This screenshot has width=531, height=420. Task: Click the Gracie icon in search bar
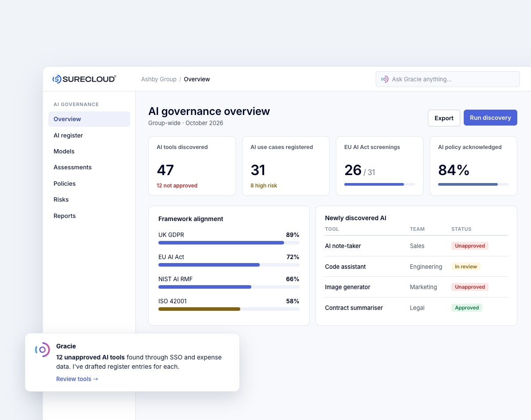click(385, 79)
